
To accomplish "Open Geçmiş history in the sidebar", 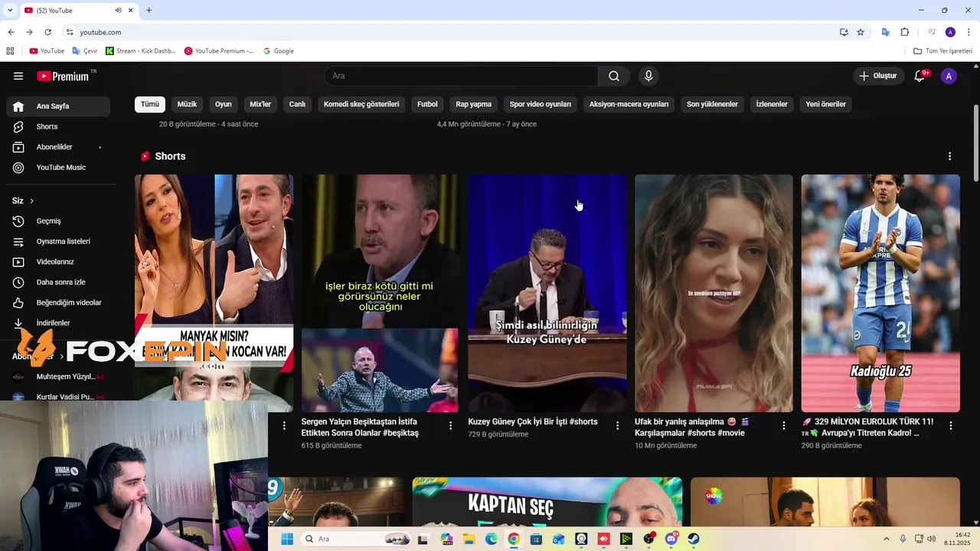I will [58, 221].
